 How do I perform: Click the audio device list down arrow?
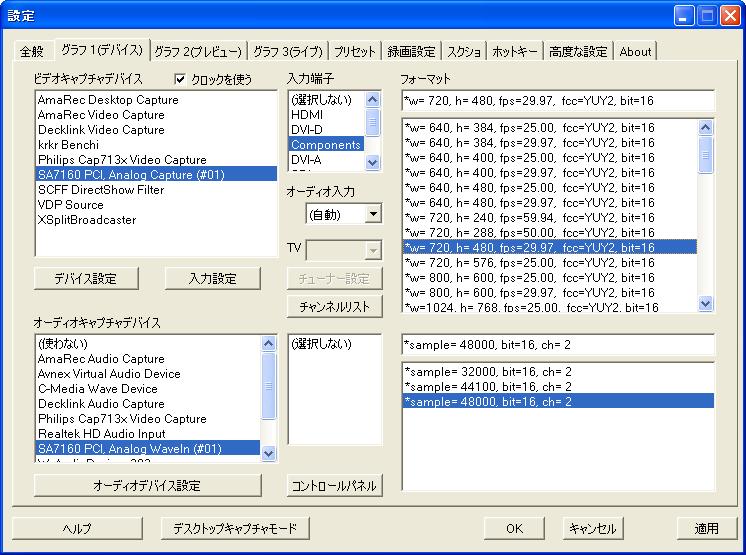[x=268, y=453]
